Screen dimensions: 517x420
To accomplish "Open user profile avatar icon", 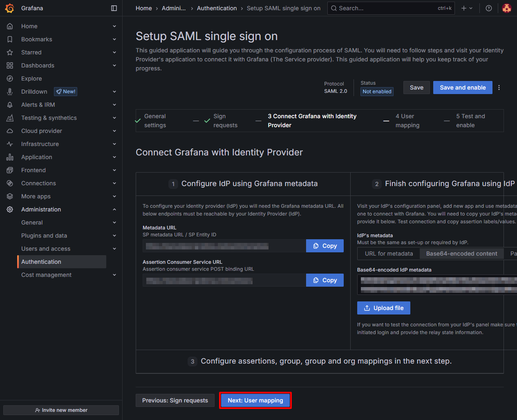I will (x=506, y=8).
